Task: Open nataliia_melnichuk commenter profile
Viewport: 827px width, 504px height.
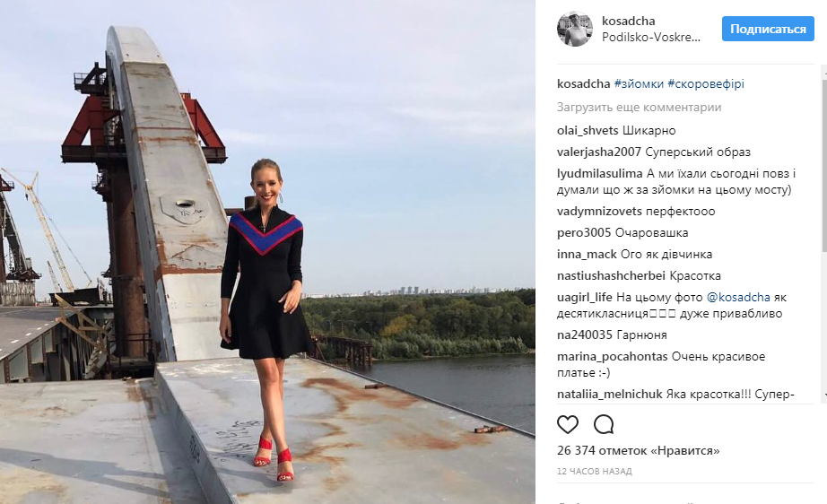Action: 609,395
